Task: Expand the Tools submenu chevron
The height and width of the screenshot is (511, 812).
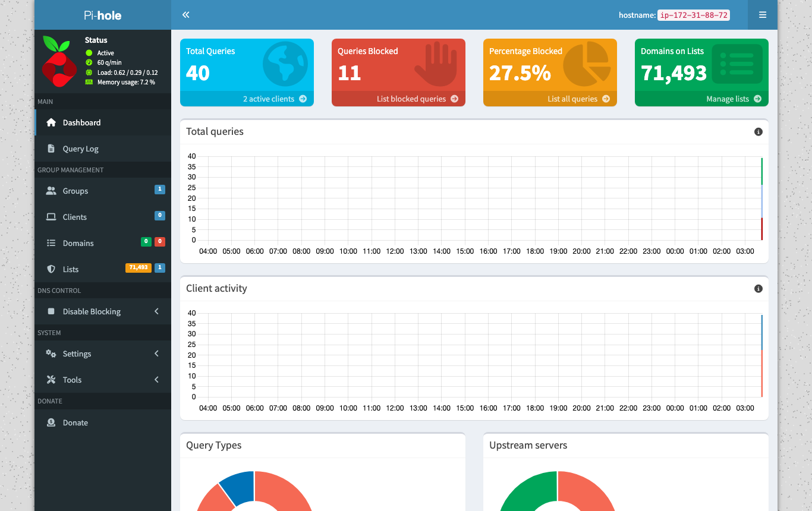Action: (x=156, y=380)
